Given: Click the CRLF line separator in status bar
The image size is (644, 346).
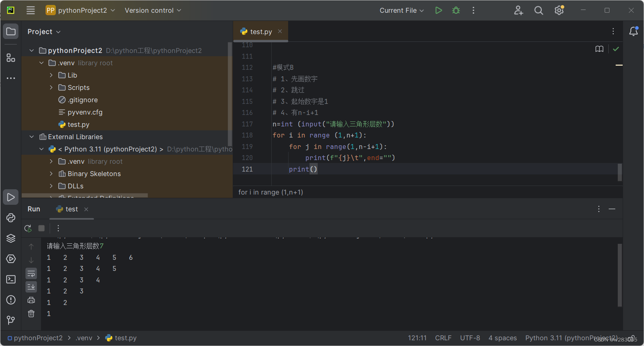Looking at the screenshot, I should [443, 338].
